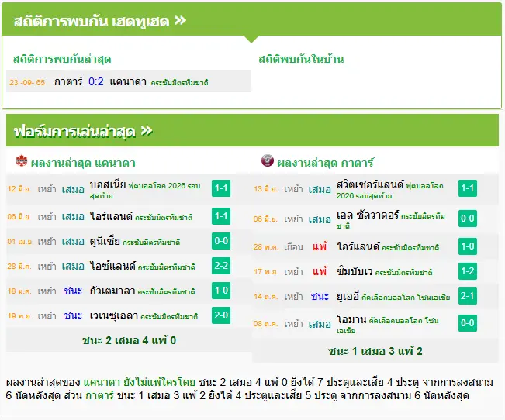Screen dimensions: 505x420
Task: Click the date 28 พ.ค. in Qatar list
Action: (266, 247)
